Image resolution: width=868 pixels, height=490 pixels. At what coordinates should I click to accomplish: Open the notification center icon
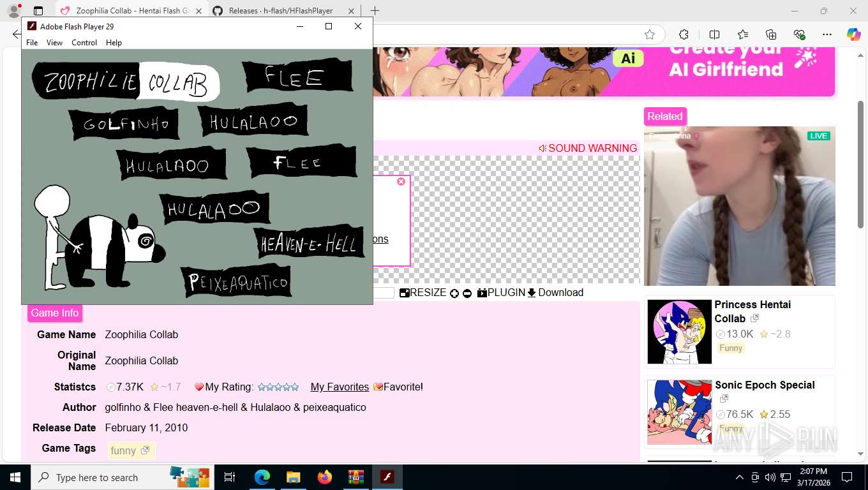[847, 477]
